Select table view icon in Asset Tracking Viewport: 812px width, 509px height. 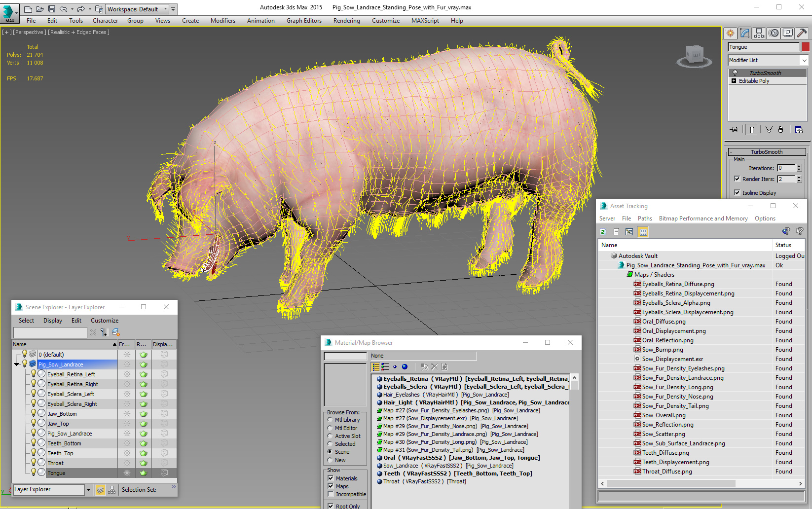(x=643, y=232)
